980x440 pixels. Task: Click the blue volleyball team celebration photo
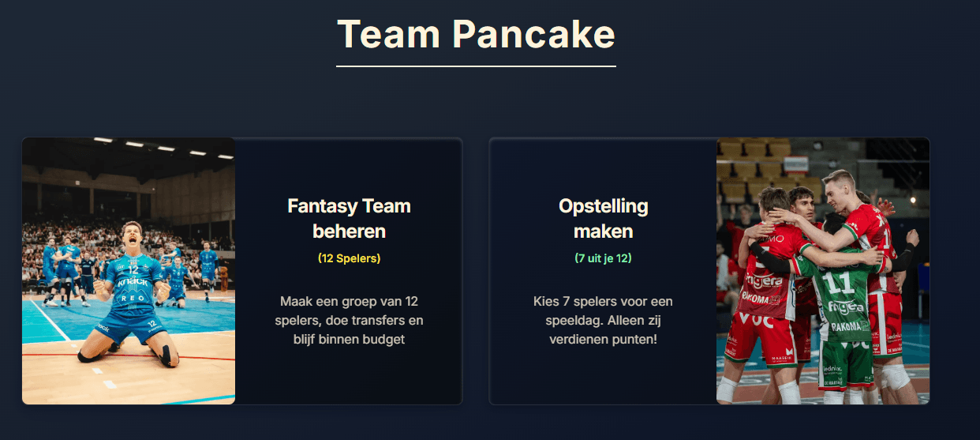point(129,271)
